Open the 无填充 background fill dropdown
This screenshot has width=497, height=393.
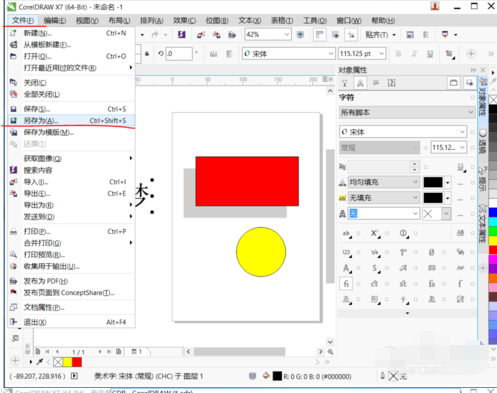383,198
